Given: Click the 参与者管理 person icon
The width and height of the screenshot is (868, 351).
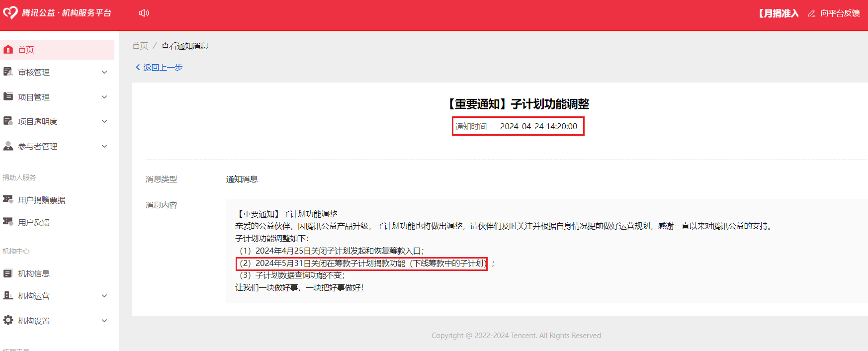Looking at the screenshot, I should (8, 146).
